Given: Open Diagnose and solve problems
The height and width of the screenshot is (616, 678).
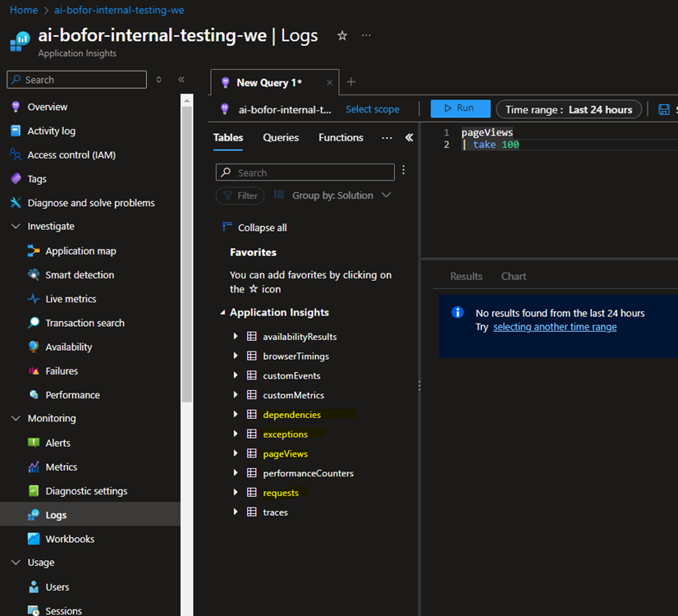Looking at the screenshot, I should click(x=91, y=203).
